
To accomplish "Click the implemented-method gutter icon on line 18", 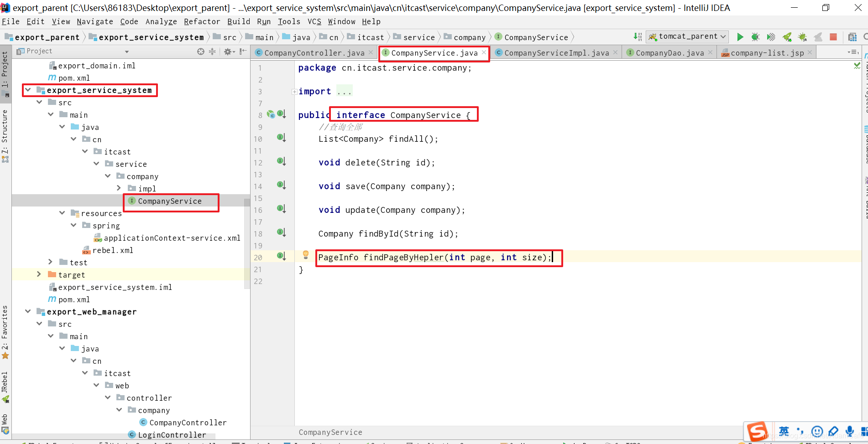I will [282, 232].
